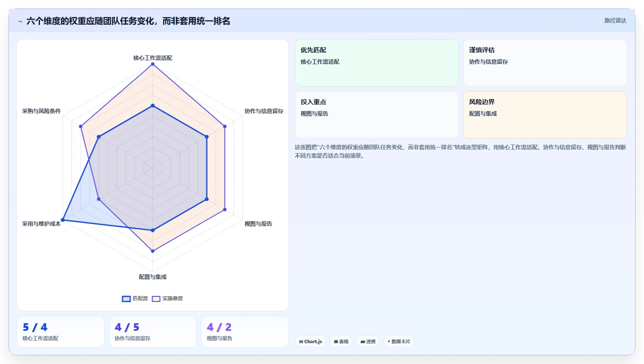Viewport: 644px width, 364px height.
Task: Click 核心工作流适配 text under 优先匹配
Action: tap(320, 62)
